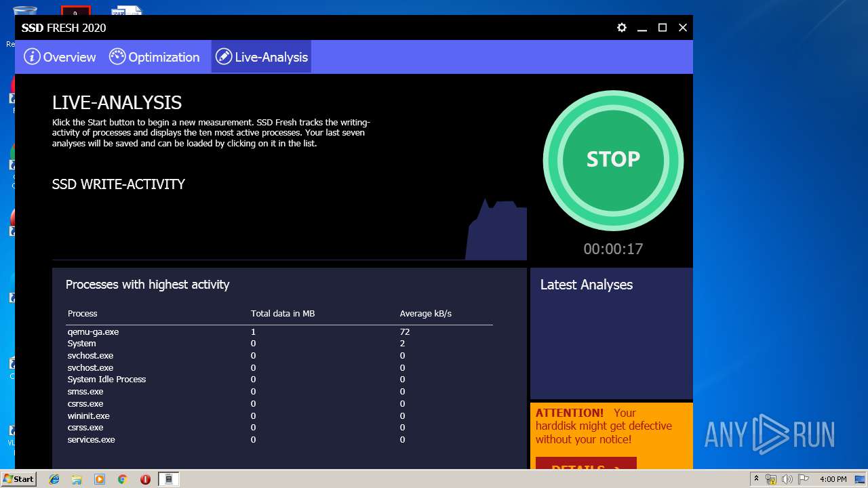Click the ATTENTION harddisk warning banner text
Viewport: 868px width, 488px height.
coord(604,426)
